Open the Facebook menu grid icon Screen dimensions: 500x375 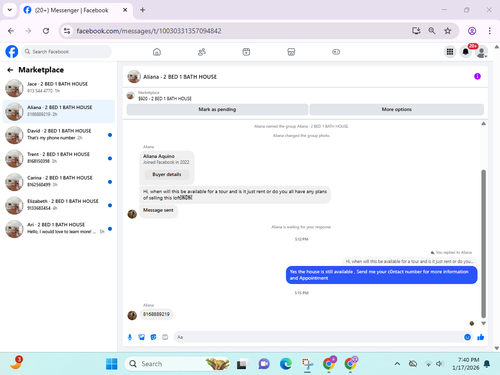[x=450, y=52]
